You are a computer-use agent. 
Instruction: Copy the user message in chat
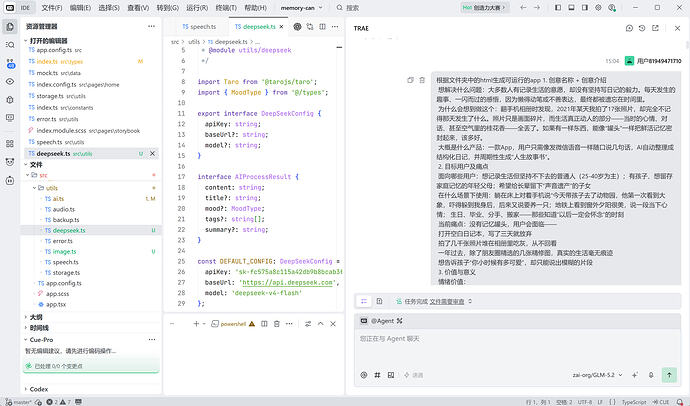[410, 80]
